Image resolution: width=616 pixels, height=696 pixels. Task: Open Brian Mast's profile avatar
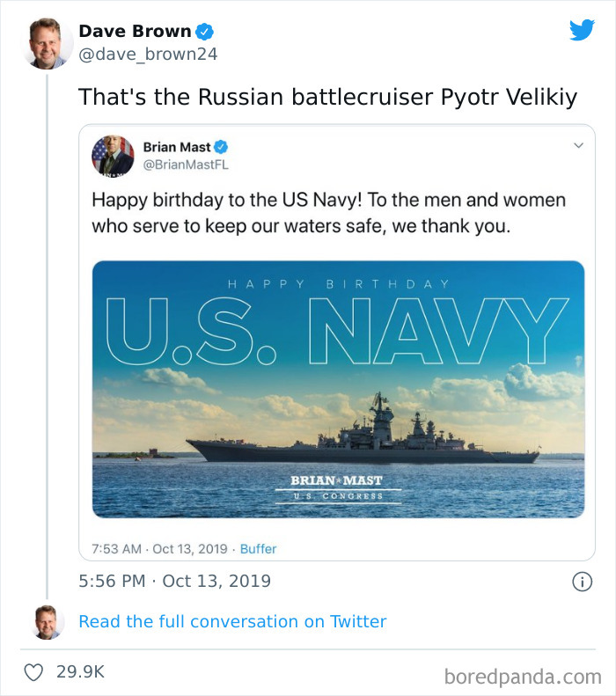(113, 156)
